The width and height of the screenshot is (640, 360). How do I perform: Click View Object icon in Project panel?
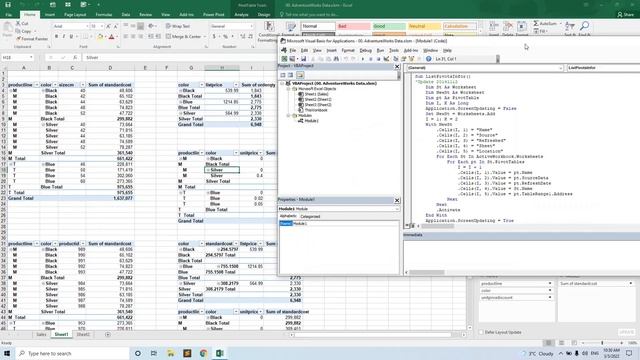tap(291, 75)
